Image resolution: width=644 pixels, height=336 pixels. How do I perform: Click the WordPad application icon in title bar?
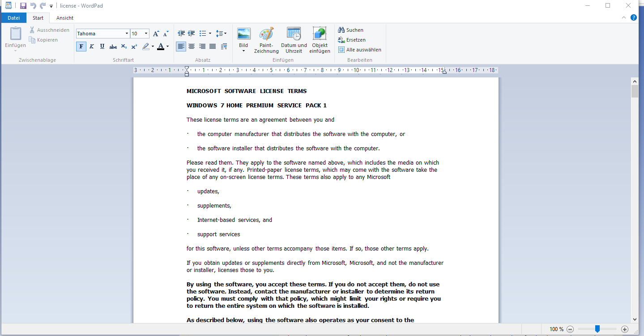click(x=9, y=6)
